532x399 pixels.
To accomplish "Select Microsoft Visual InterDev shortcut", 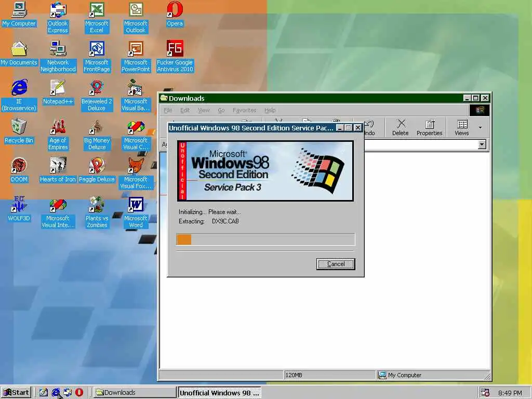I will coord(58,212).
